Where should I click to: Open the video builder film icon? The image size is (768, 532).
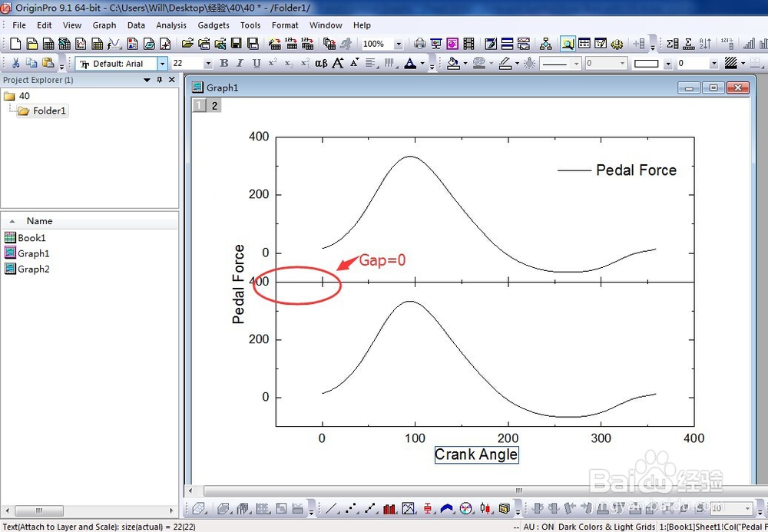point(468,44)
